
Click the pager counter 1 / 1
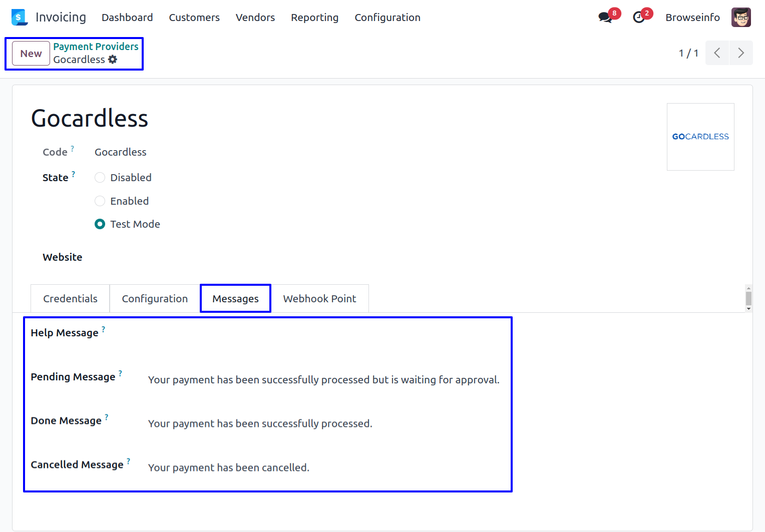click(x=688, y=53)
